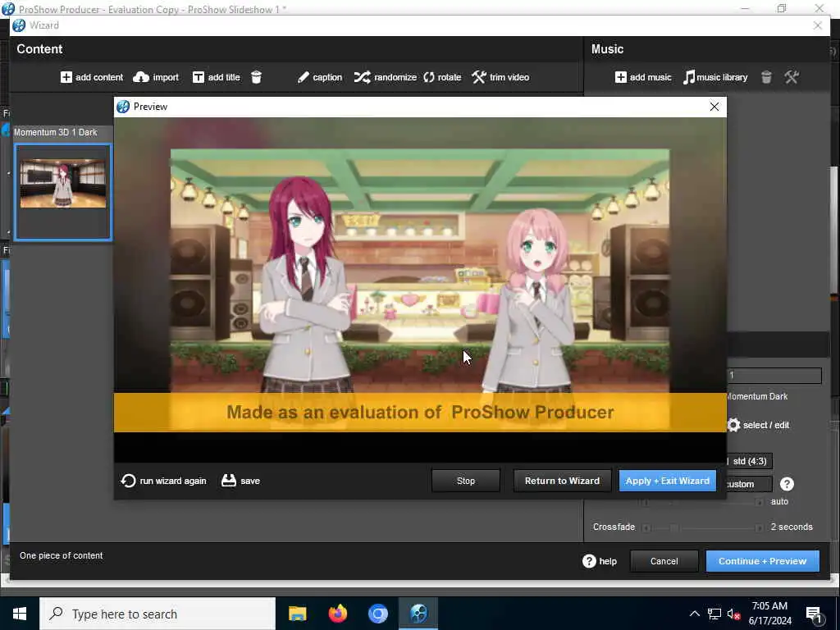Save the show from Preview window
The image size is (840, 630).
[240, 481]
